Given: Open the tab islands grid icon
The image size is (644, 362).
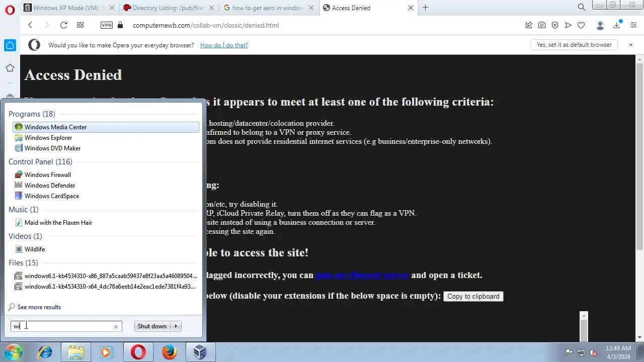Looking at the screenshot, I should tap(80, 25).
